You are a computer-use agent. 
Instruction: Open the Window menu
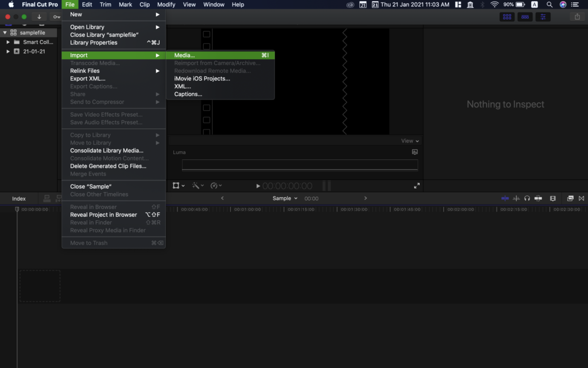213,4
